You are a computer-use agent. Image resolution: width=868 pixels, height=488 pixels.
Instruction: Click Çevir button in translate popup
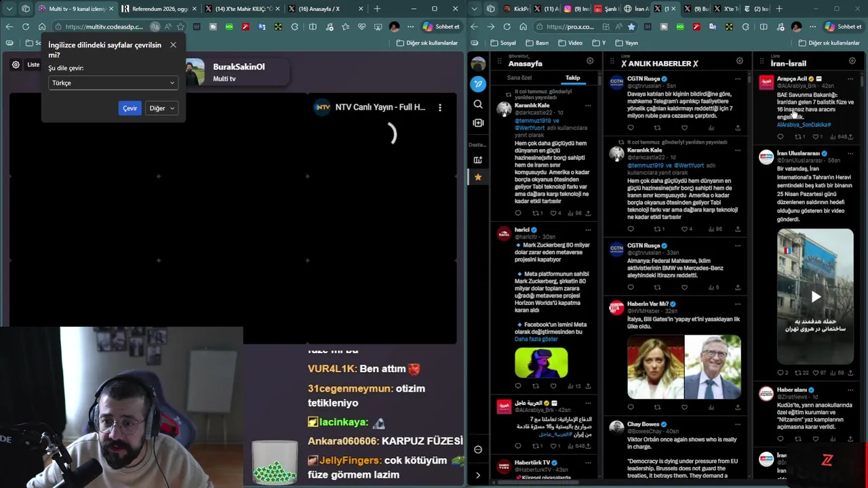pos(130,108)
